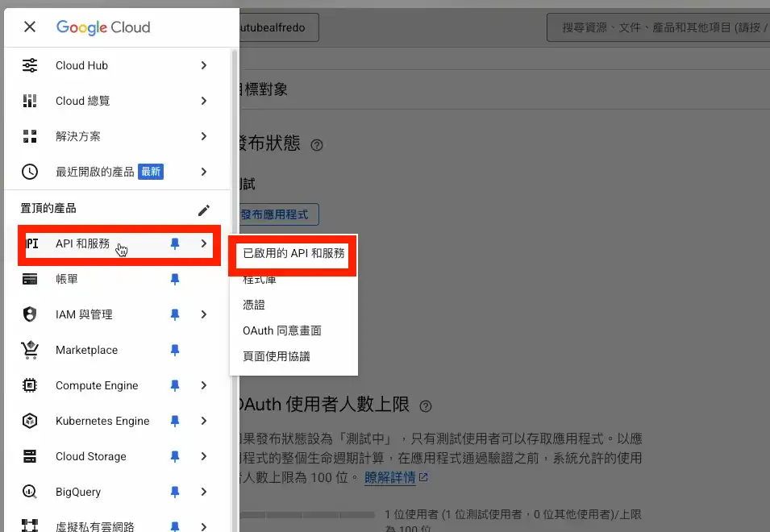Click the Cloud 總覽 dashboard icon
Viewport: 770px width, 532px height.
tap(30, 101)
